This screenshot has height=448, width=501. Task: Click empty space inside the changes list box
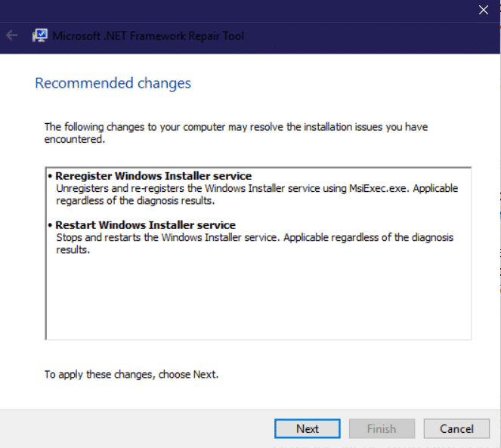[x=257, y=302]
